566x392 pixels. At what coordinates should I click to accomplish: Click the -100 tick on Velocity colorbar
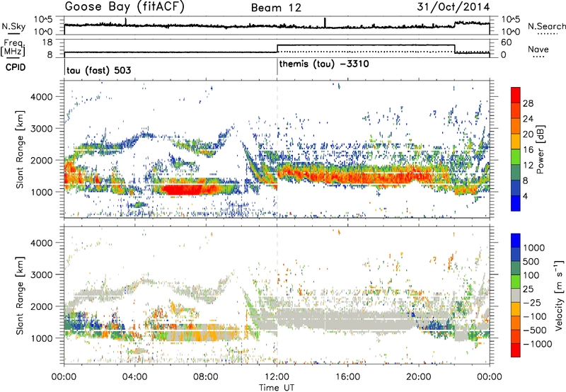[x=535, y=316]
